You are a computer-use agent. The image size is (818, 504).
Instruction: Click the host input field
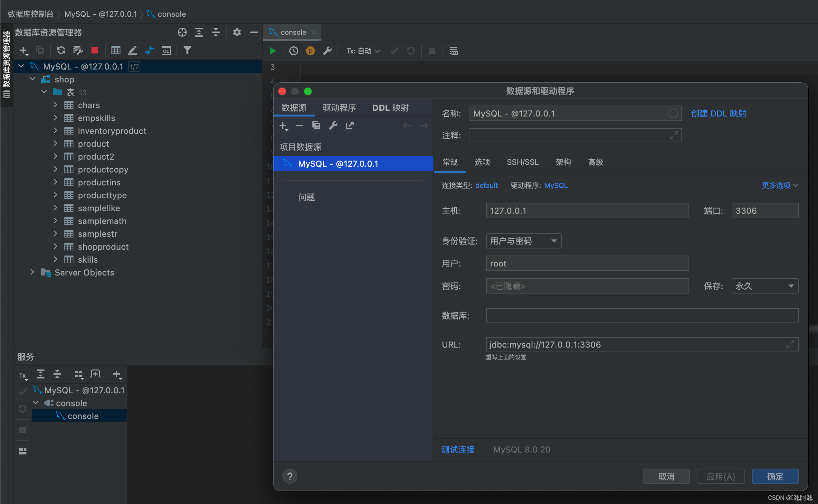click(x=587, y=211)
